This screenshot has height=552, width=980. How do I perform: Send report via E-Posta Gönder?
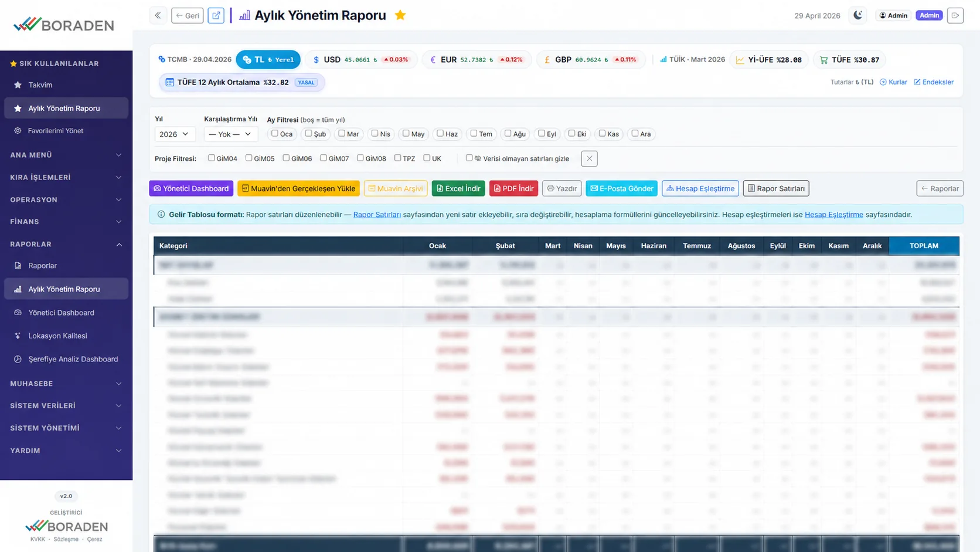click(x=621, y=188)
